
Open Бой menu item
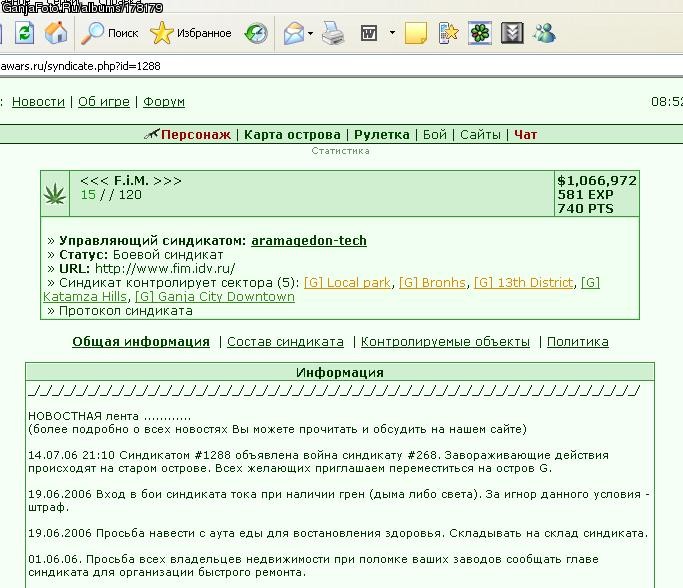(x=435, y=135)
